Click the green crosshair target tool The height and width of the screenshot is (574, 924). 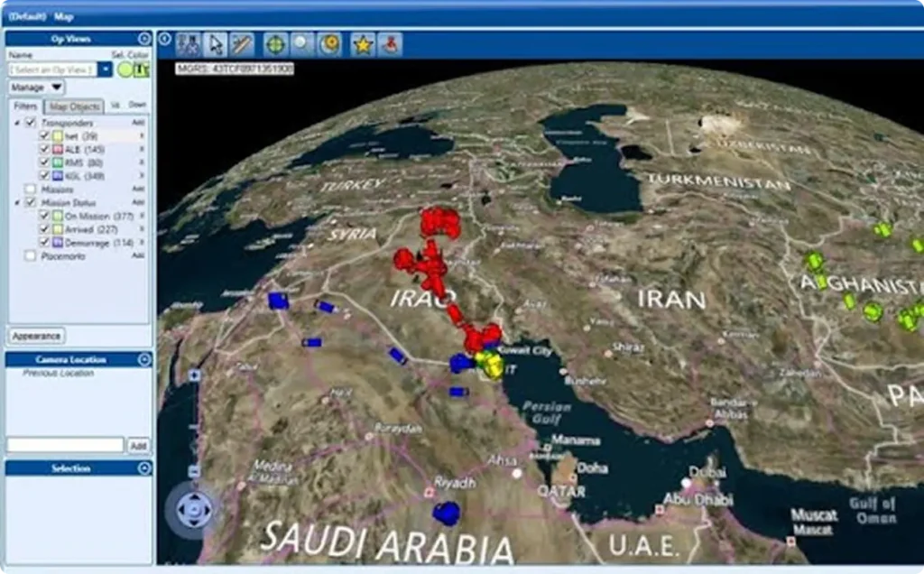pyautogui.click(x=273, y=43)
